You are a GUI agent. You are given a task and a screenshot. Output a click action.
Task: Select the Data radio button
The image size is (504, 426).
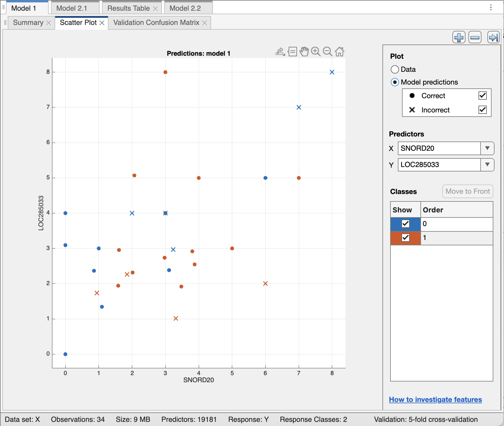395,69
